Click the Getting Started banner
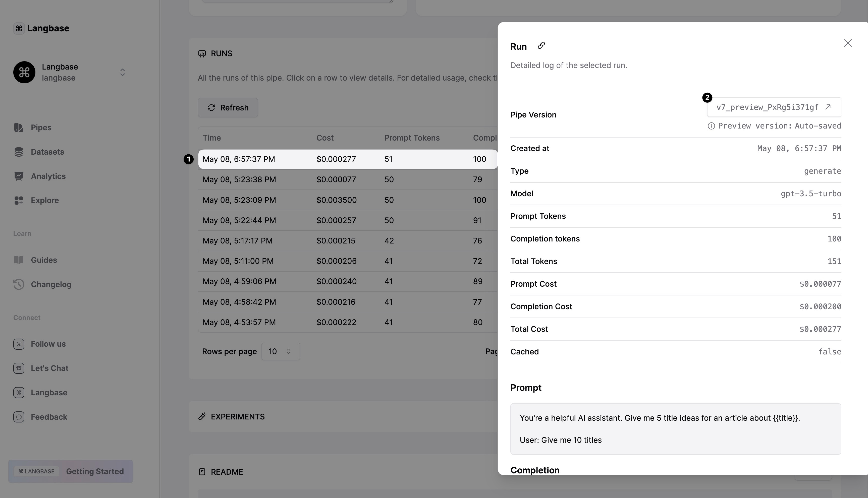Viewport: 868px width, 498px height. point(71,471)
